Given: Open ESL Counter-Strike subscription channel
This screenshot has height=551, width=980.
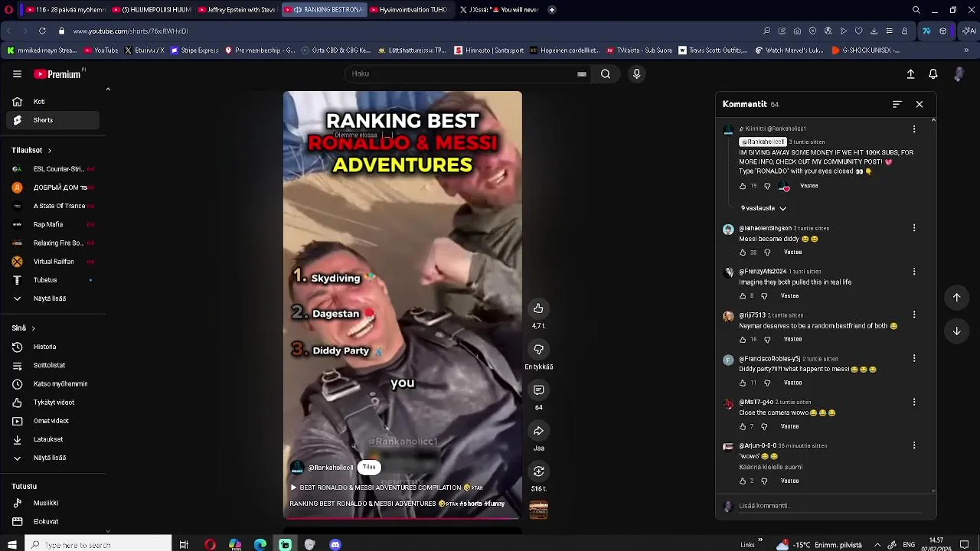Looking at the screenshot, I should [x=53, y=169].
